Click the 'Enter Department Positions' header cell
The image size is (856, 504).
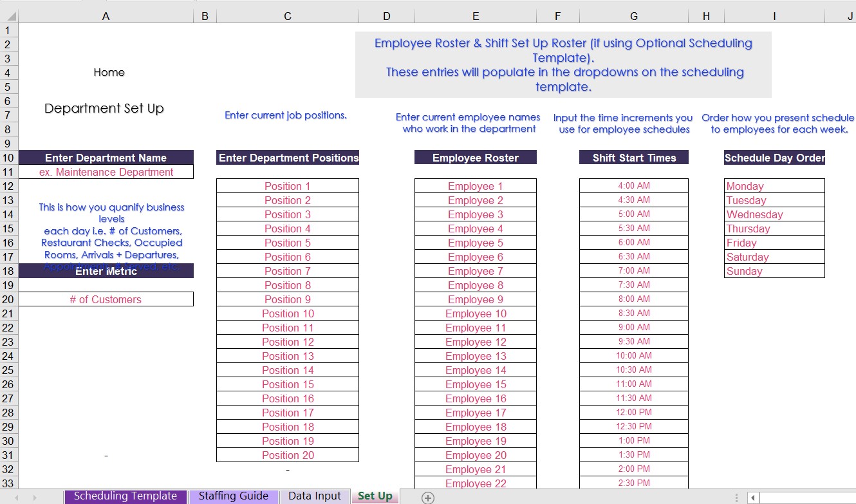point(288,158)
